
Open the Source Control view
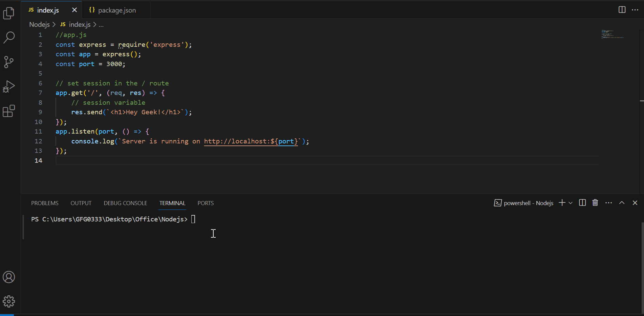[8, 62]
